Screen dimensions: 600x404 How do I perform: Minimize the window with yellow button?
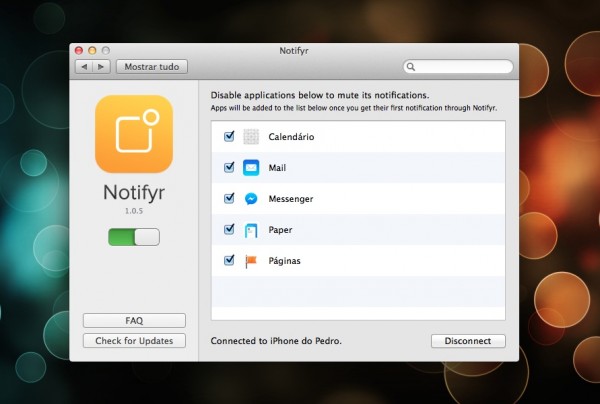point(92,50)
